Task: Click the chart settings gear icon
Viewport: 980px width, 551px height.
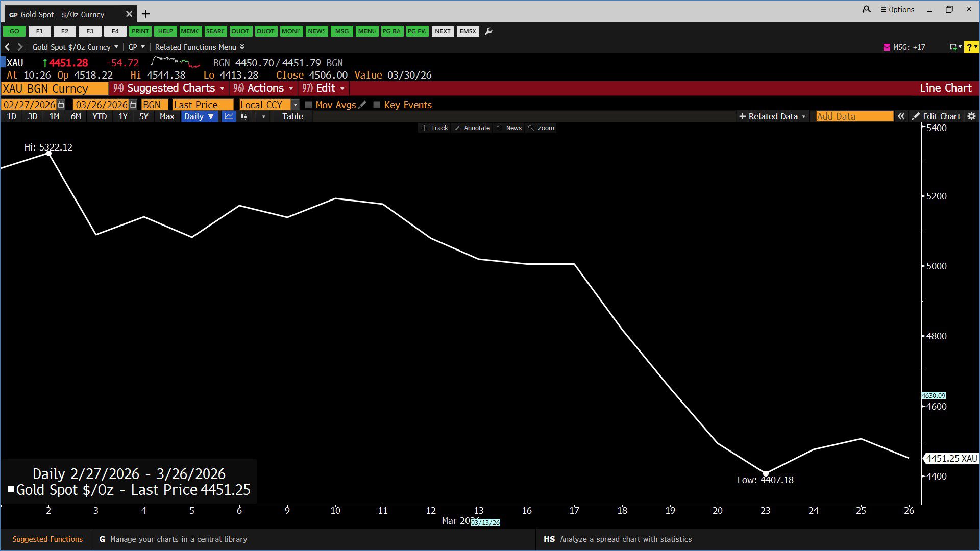Action: pos(971,116)
